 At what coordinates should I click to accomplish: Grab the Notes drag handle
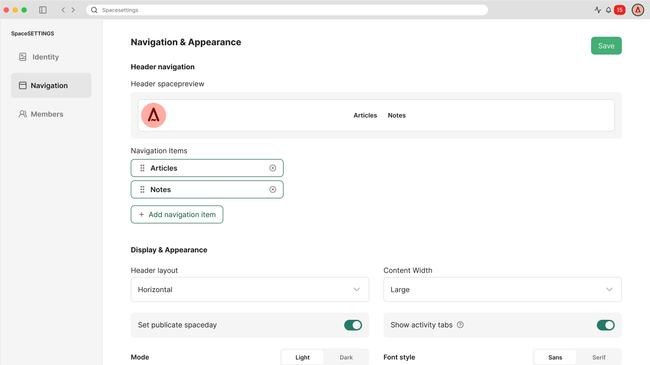pos(142,190)
